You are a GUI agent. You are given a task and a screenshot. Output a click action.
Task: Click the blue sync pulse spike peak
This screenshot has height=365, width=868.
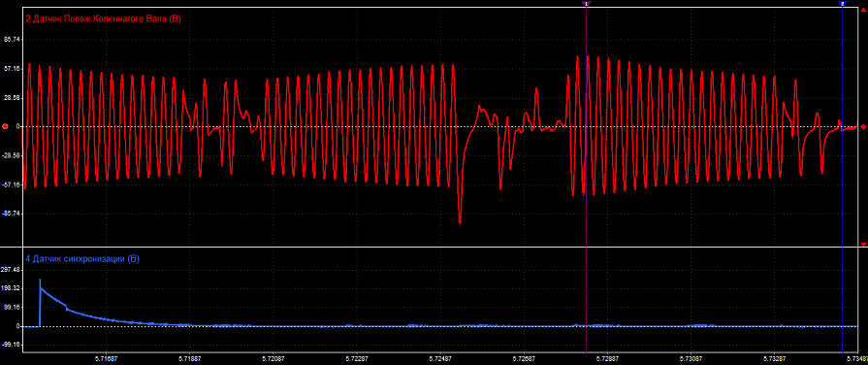click(40, 281)
